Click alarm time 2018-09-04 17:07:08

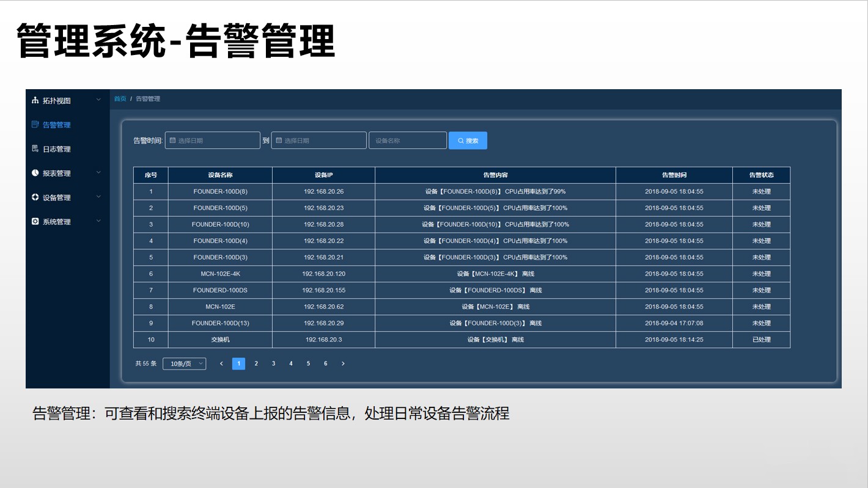coord(674,324)
